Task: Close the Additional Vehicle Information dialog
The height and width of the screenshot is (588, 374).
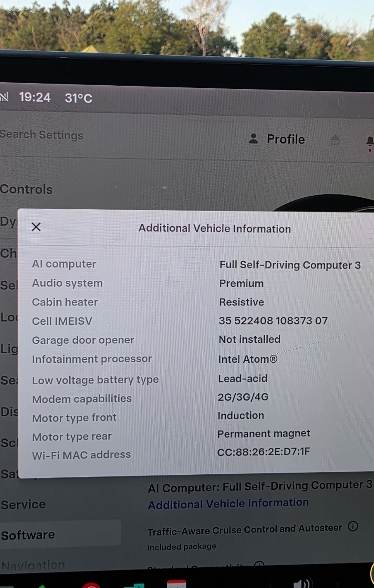Action: (x=36, y=227)
